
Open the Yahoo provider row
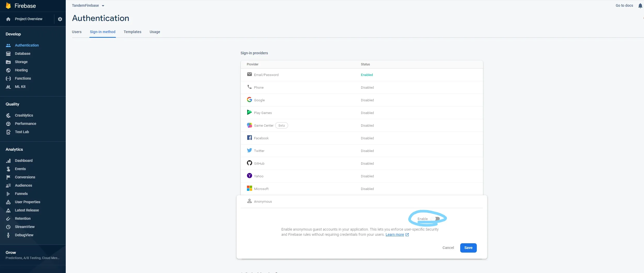point(362,176)
